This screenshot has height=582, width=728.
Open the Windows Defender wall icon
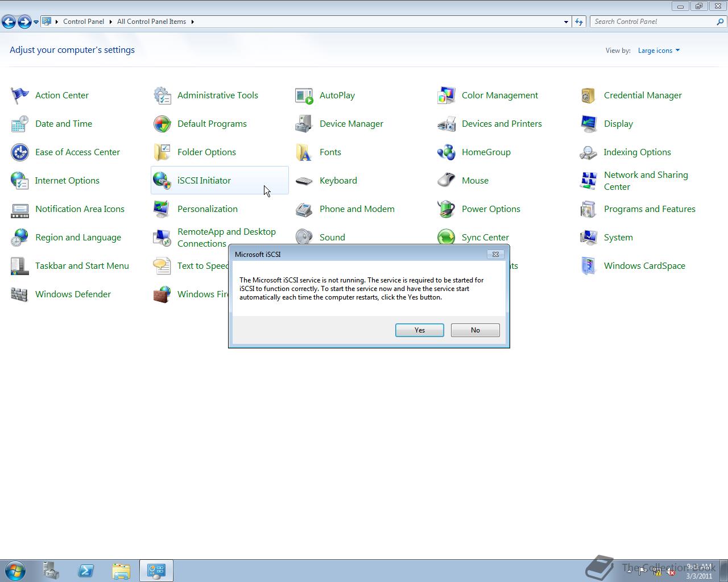point(20,294)
